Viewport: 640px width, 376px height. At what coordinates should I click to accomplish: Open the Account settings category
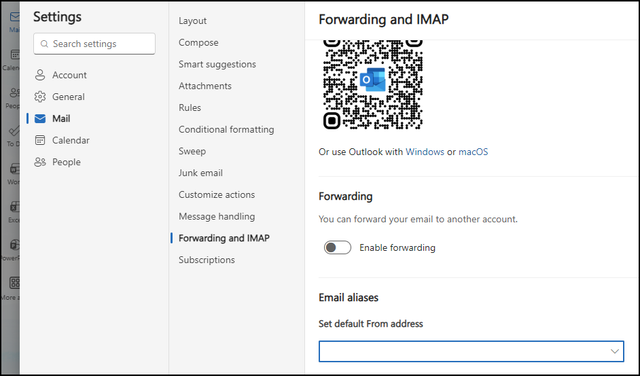pos(69,75)
